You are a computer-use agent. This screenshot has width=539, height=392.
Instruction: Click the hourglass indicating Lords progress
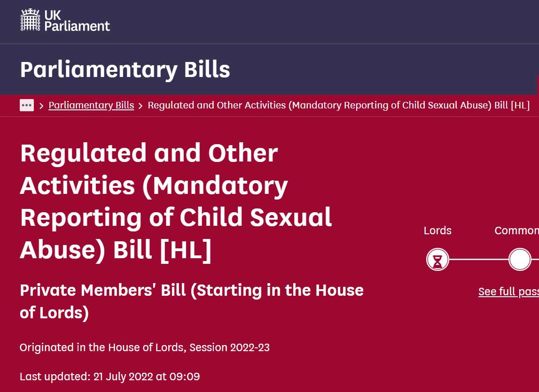click(x=437, y=259)
